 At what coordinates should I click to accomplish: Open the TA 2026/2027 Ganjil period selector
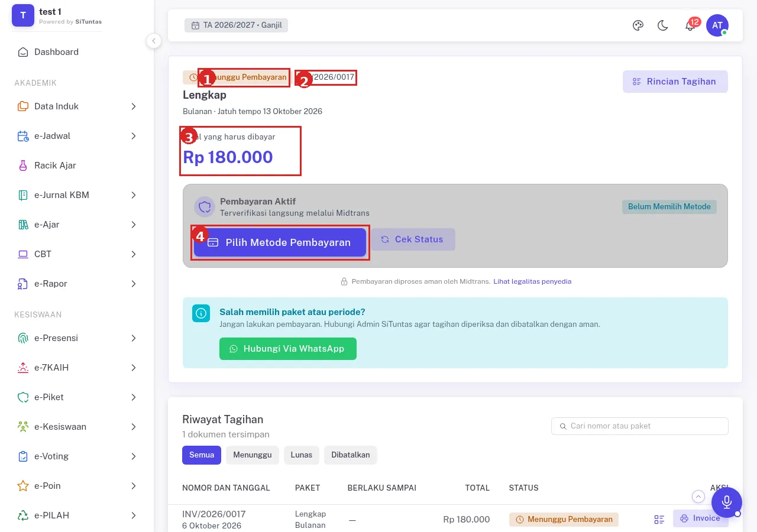pos(237,25)
